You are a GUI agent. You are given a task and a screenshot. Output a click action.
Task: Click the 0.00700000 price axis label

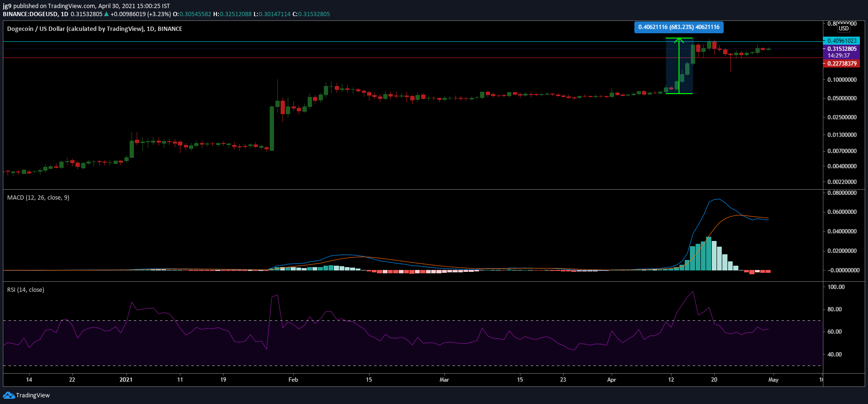tap(842, 151)
